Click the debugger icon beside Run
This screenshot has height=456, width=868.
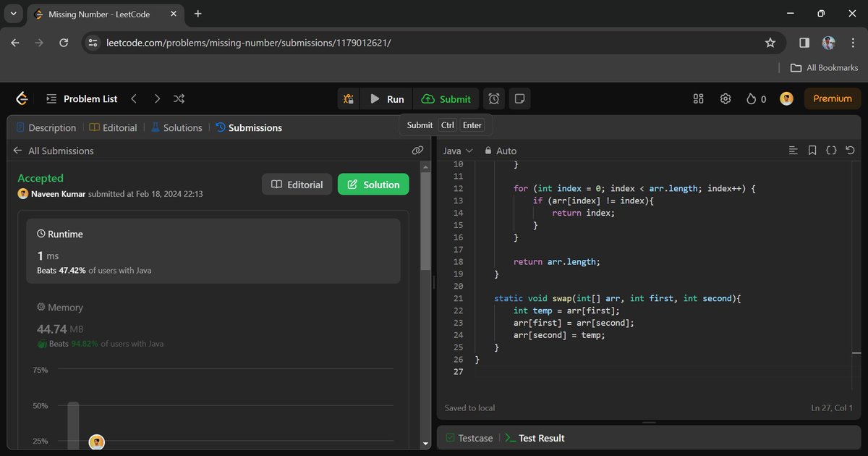(349, 99)
